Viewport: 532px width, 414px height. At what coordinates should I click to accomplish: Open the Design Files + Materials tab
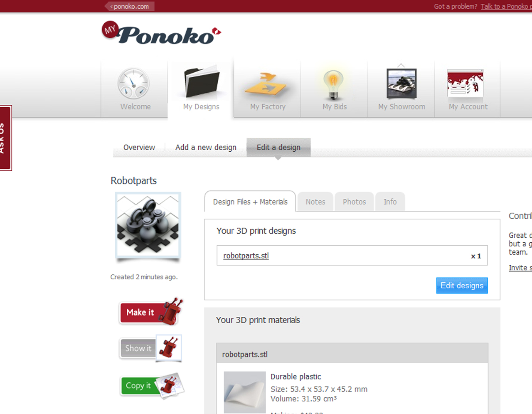250,202
